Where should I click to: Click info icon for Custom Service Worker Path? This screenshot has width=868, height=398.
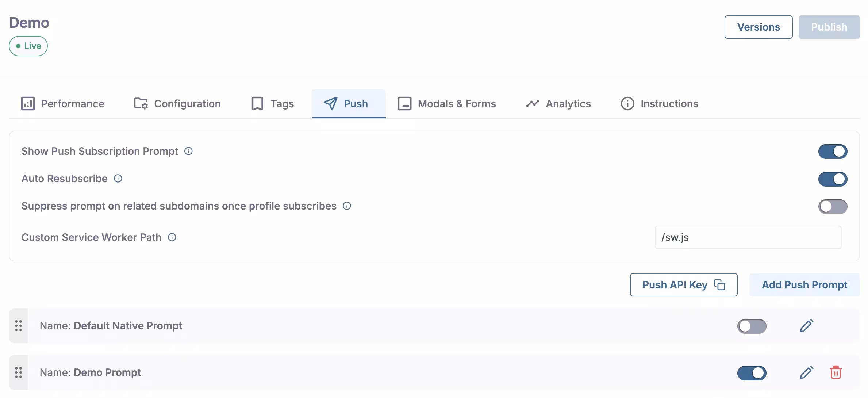[172, 237]
